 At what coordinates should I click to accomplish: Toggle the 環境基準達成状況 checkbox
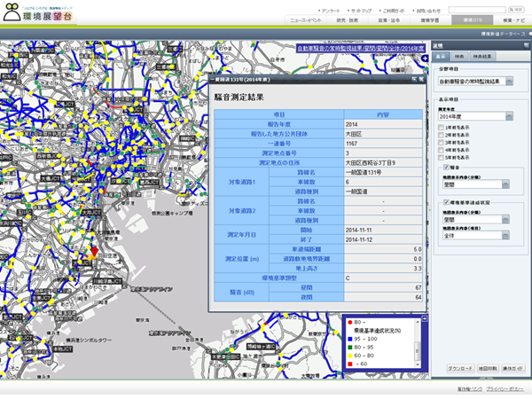(445, 203)
